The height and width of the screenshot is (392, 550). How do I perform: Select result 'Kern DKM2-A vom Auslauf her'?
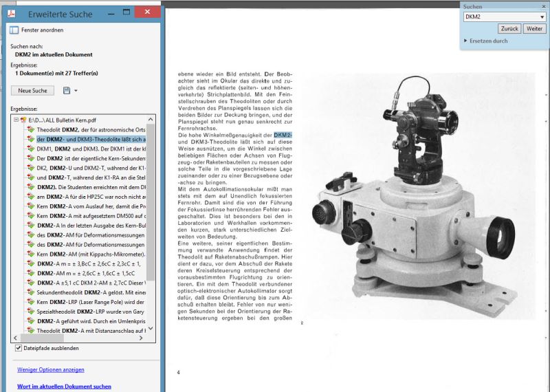click(91, 206)
